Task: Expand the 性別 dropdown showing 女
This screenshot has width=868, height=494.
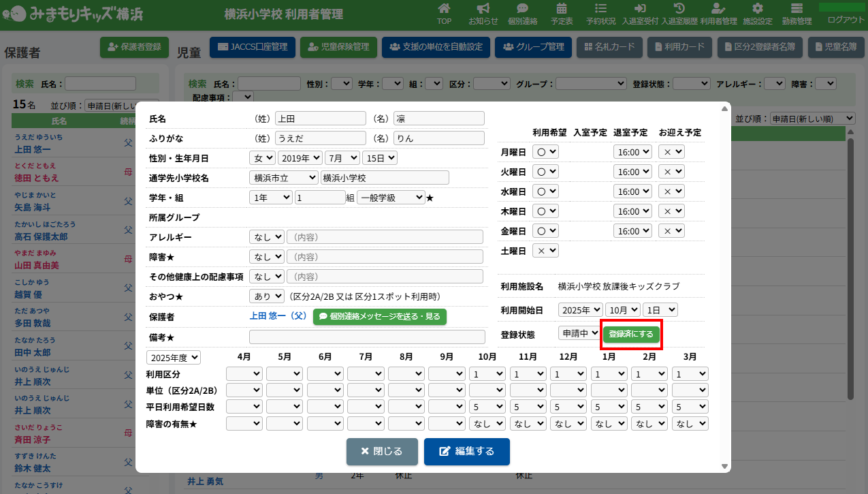Action: [x=262, y=158]
